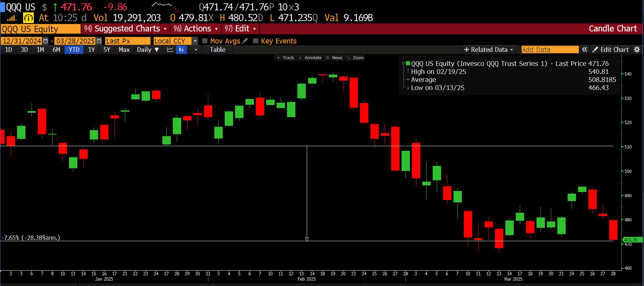The width and height of the screenshot is (644, 286).
Task: Select the candlestick chart type icon
Action: (x=181, y=50)
